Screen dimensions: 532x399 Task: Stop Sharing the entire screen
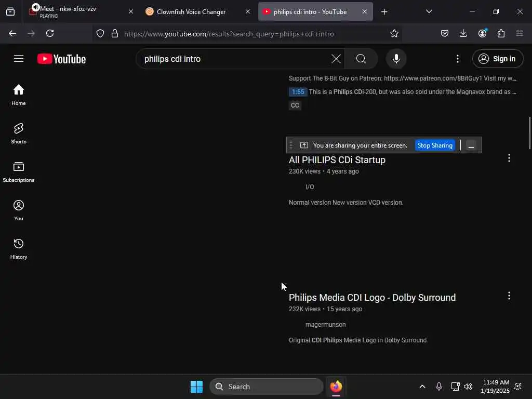click(435, 145)
